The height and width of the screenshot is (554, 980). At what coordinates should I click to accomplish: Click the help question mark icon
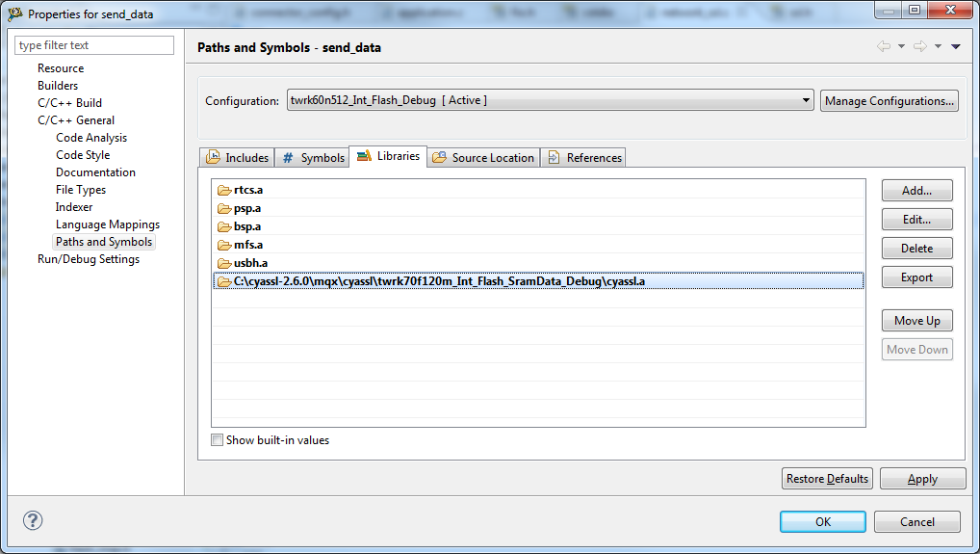[x=33, y=521]
